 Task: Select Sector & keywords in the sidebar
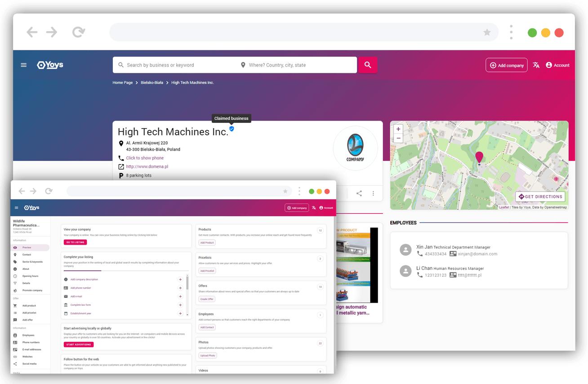tap(32, 262)
